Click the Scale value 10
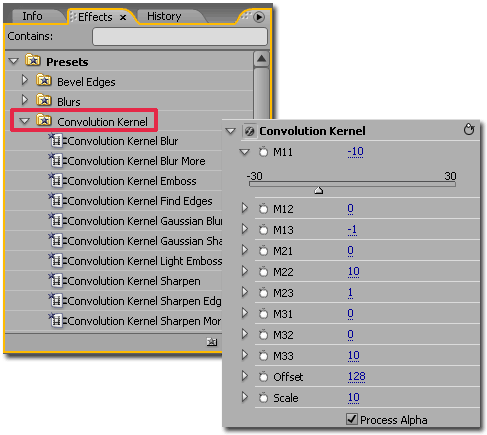Viewport: 487px width, 435px height. click(x=354, y=398)
